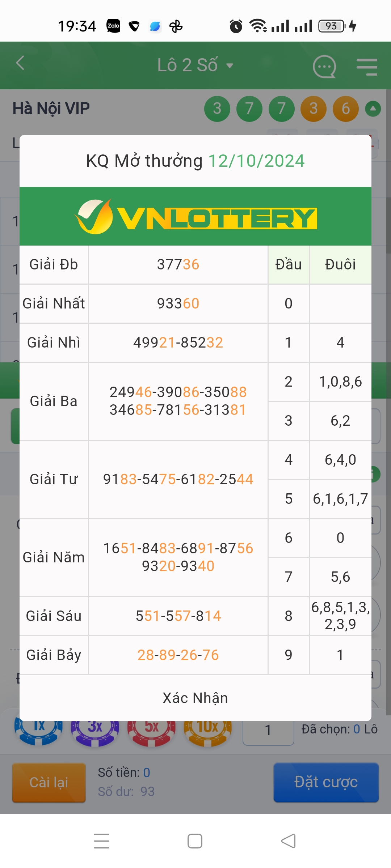Tap the back arrow icon
The height and width of the screenshot is (868, 391).
coord(20,63)
